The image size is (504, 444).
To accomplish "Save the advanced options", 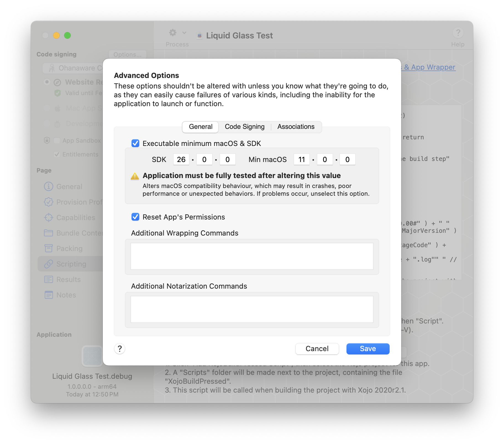I will click(x=368, y=349).
